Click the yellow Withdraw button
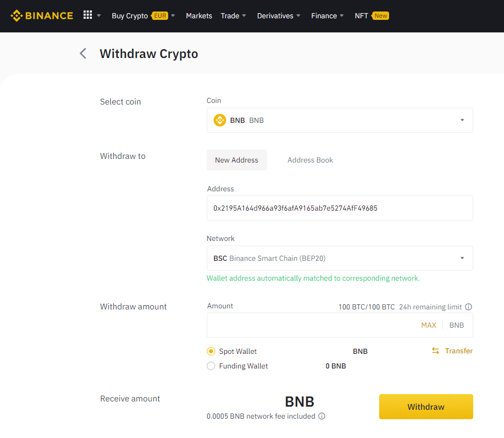504x438 pixels. pyautogui.click(x=426, y=407)
